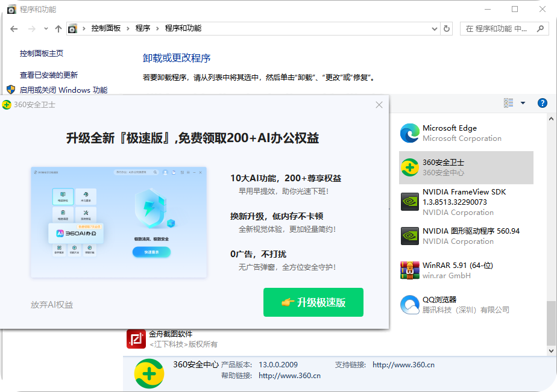Screen dimensions: 557x392
Task: Click the magnifier search icon
Action: 540,29
